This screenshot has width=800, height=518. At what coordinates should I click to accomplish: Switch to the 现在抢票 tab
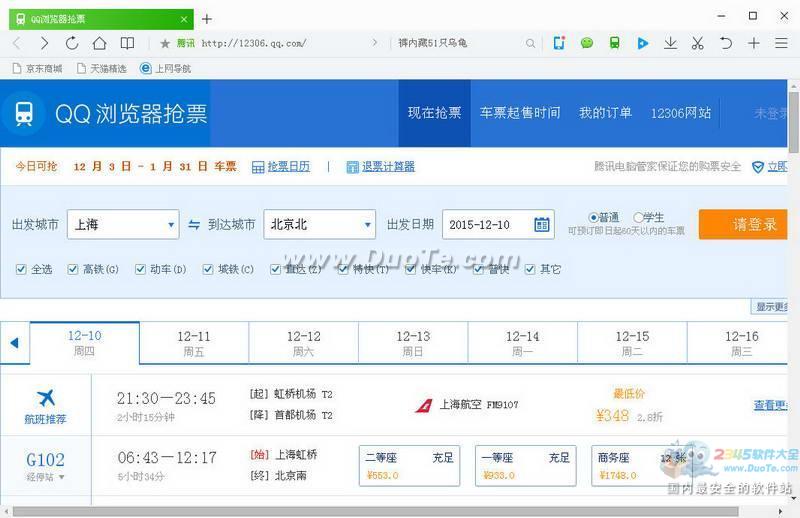click(x=435, y=113)
